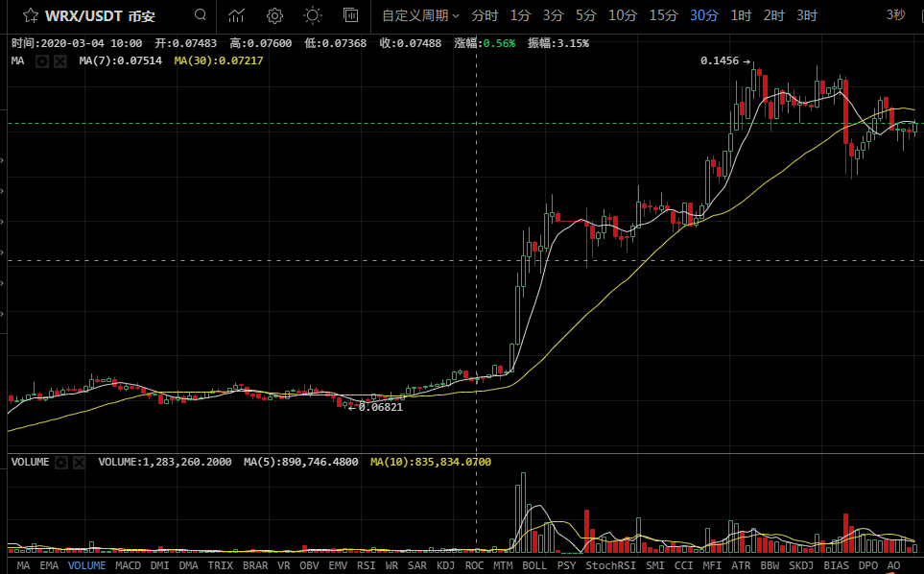Select the BOLL indicator

point(534,565)
